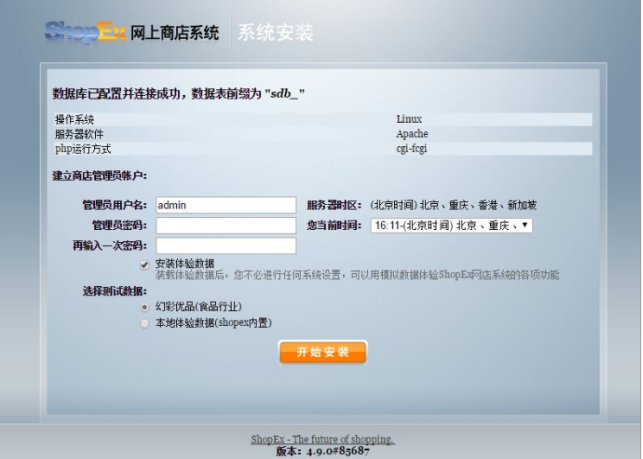
Task: Select the 幻彩优品(食品行业) radio button
Action: coord(145,307)
